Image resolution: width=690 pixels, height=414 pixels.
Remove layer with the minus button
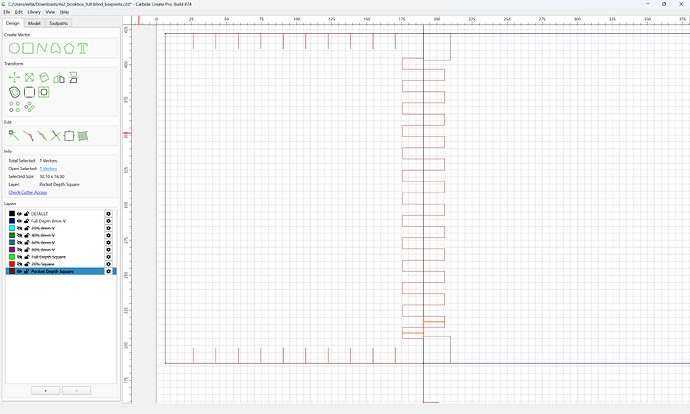77,391
